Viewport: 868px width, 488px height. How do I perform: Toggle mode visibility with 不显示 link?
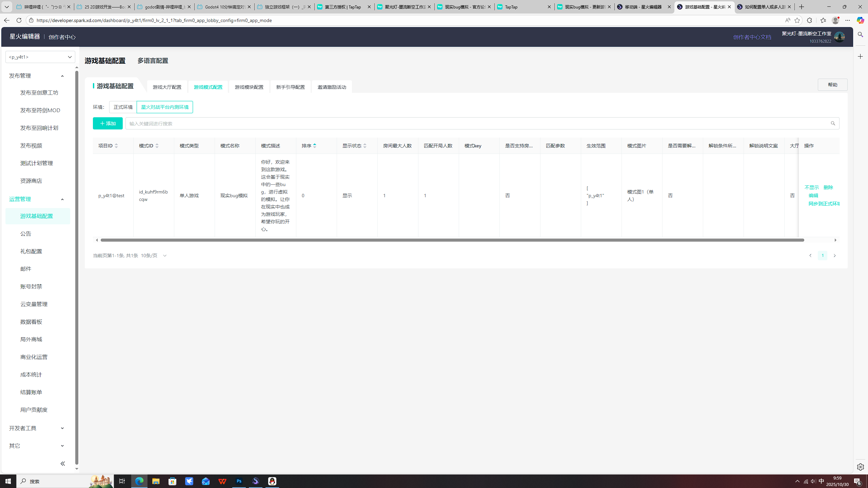pos(812,187)
